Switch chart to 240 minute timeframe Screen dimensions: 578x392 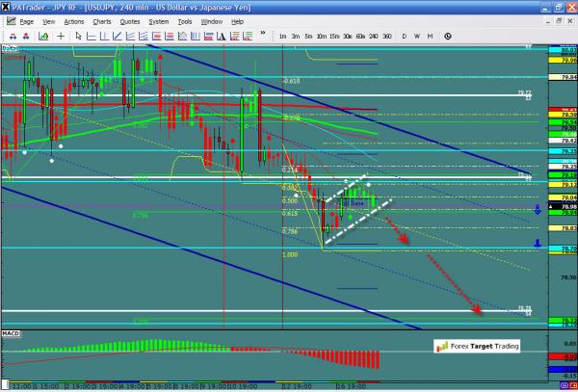point(372,36)
